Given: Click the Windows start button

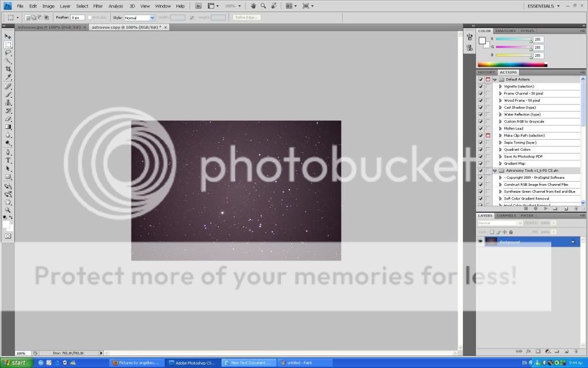Looking at the screenshot, I should coord(16,363).
